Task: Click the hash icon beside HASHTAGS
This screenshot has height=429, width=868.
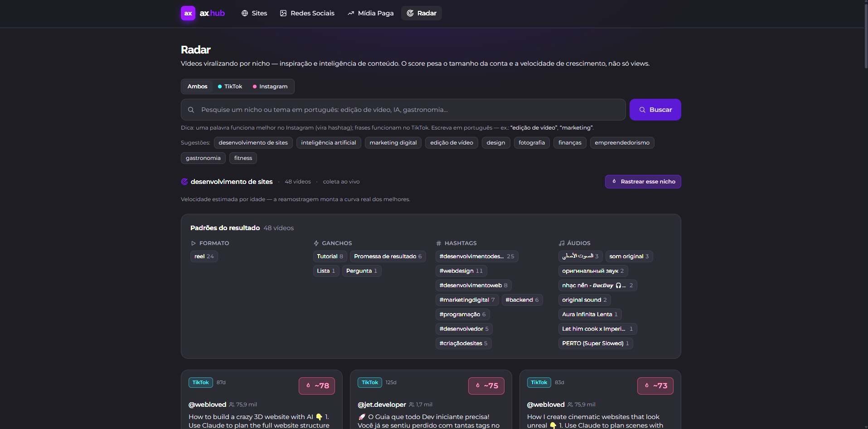Action: 439,243
